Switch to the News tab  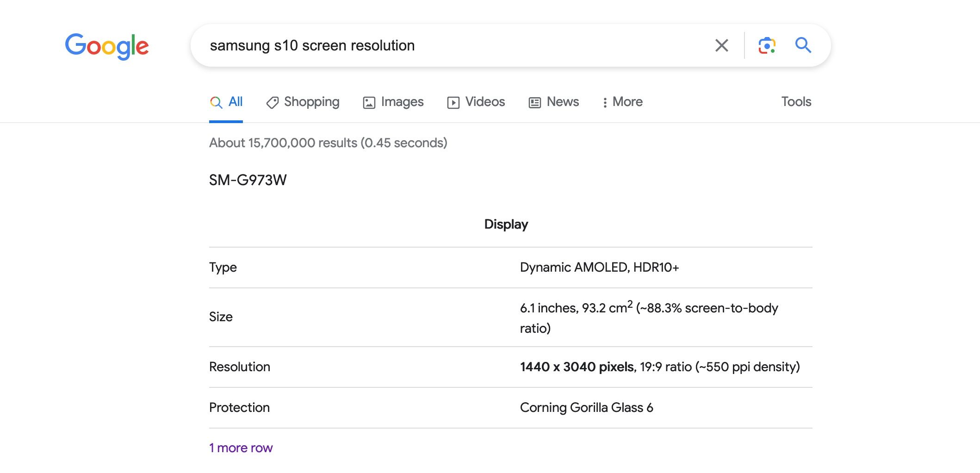[563, 102]
